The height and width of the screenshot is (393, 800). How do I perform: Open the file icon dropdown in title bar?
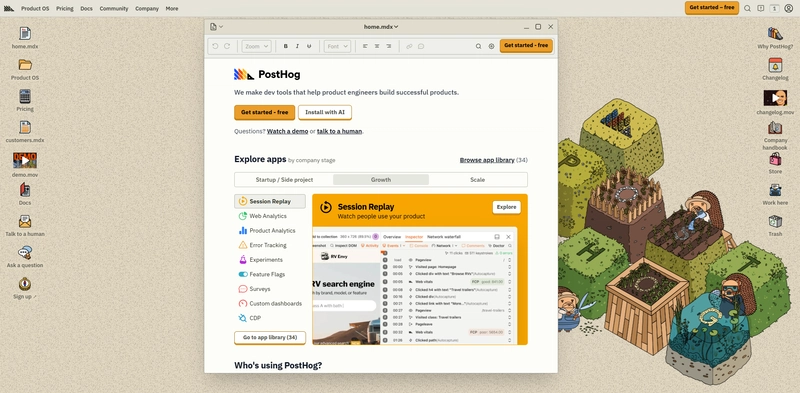216,27
